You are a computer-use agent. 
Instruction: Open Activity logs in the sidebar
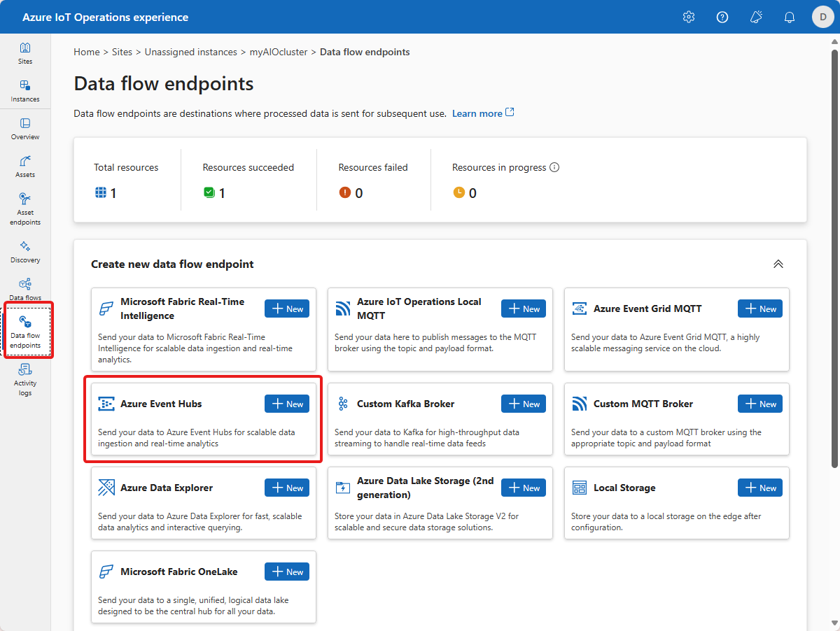pos(25,379)
